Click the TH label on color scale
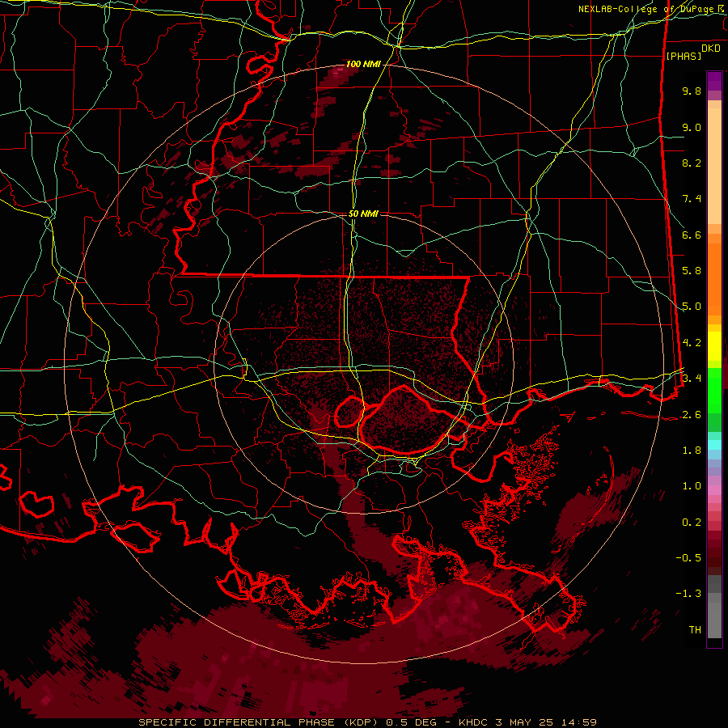The image size is (728, 728). 695,630
